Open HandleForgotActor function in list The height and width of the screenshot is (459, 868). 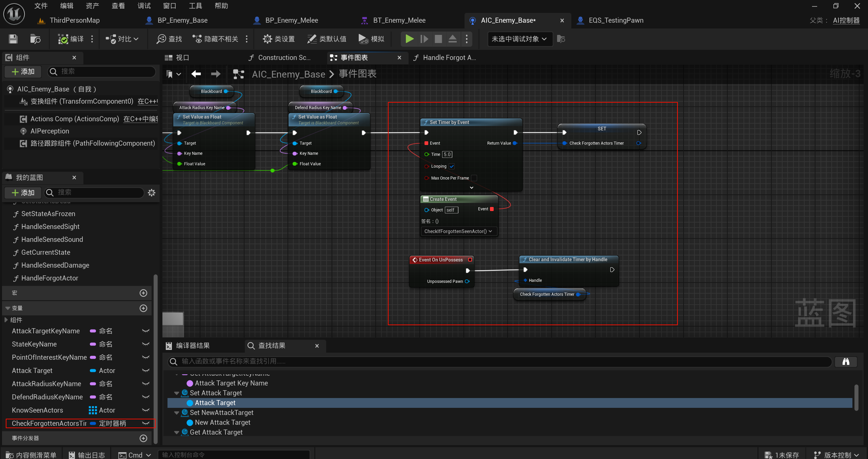pyautogui.click(x=50, y=278)
